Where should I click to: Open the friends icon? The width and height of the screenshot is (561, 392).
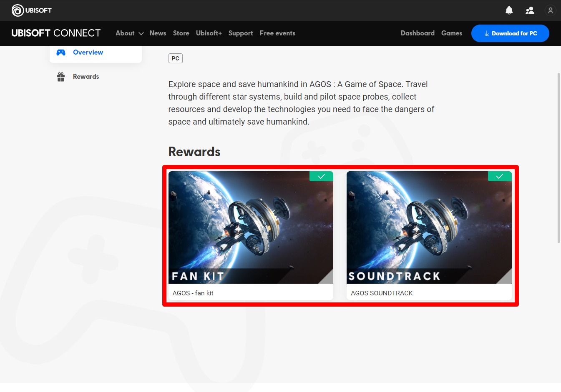tap(530, 10)
